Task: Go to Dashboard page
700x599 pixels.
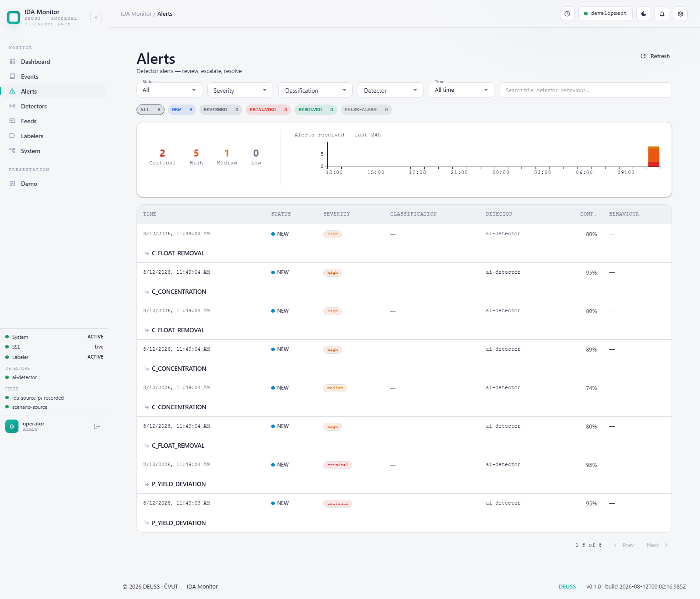Action: (x=54, y=62)
